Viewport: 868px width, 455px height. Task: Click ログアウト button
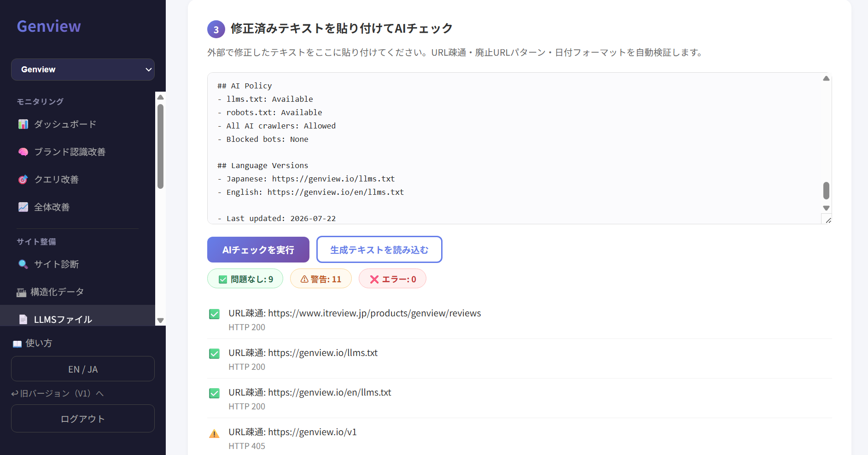83,419
